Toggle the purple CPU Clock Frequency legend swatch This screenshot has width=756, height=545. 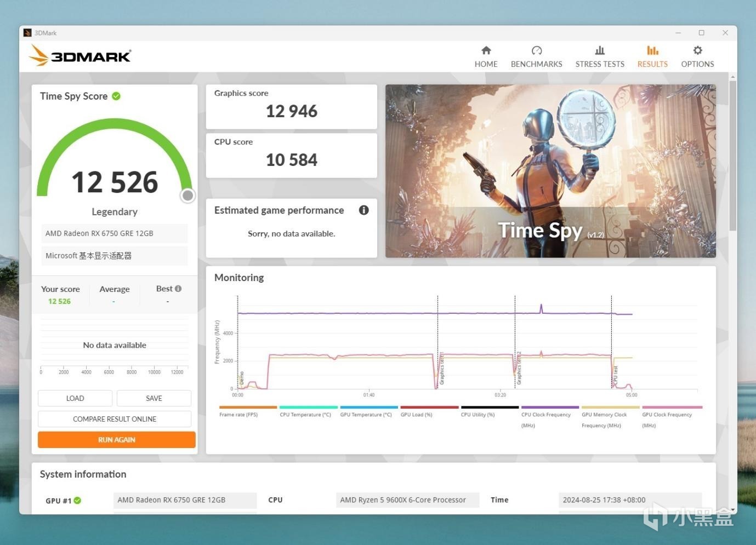coord(550,408)
